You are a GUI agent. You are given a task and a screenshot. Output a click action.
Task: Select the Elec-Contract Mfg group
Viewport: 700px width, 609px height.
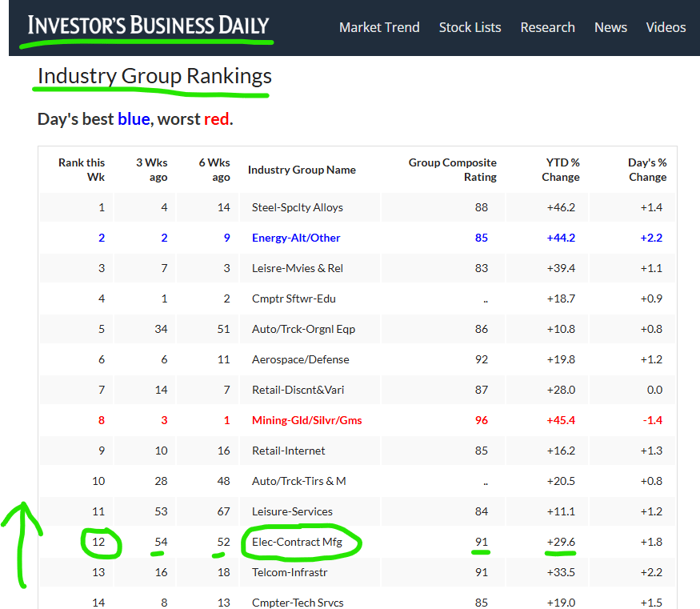pyautogui.click(x=297, y=542)
